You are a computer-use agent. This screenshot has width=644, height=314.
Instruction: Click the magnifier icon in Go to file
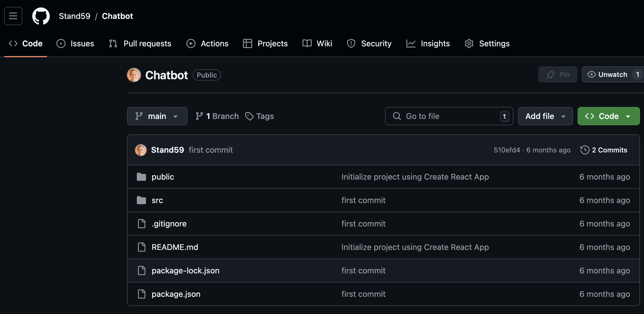[397, 116]
